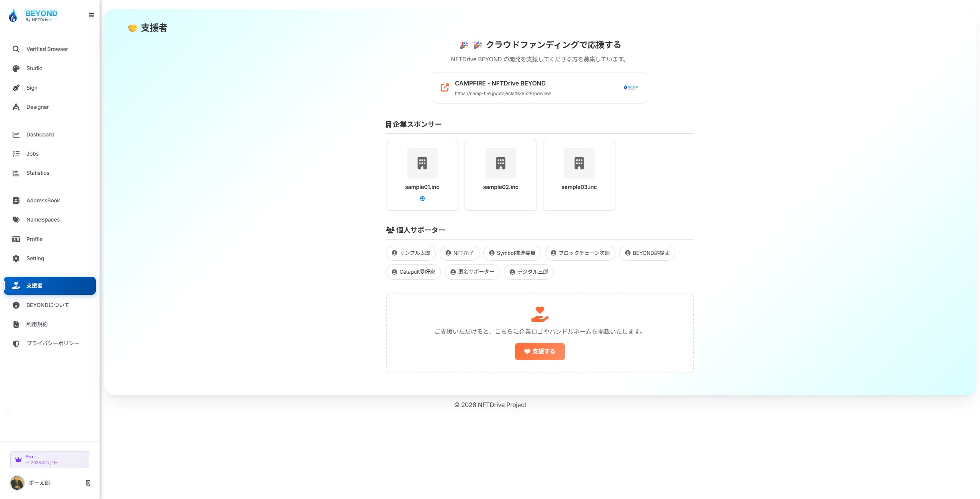
Task: Open the Sign pen icon
Action: (x=16, y=88)
